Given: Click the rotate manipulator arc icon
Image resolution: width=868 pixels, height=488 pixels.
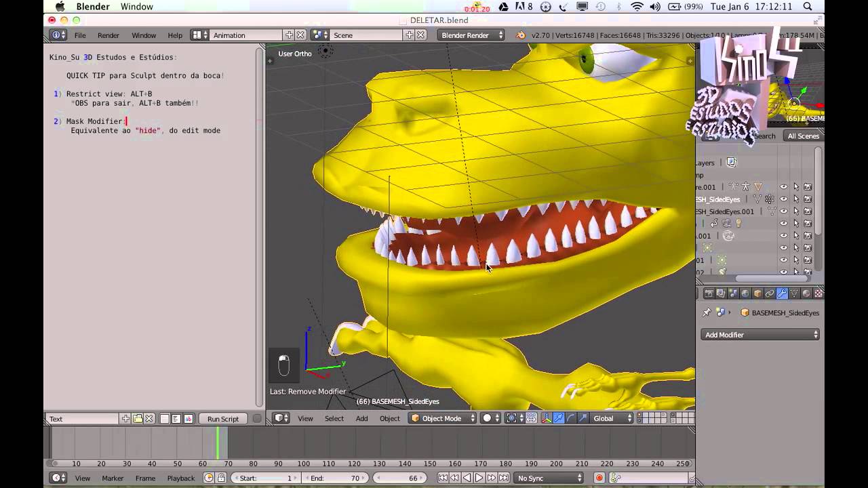Looking at the screenshot, I should tap(571, 418).
